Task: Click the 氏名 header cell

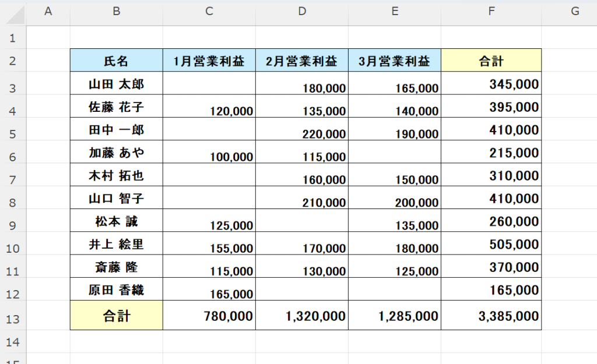Action: click(x=116, y=61)
